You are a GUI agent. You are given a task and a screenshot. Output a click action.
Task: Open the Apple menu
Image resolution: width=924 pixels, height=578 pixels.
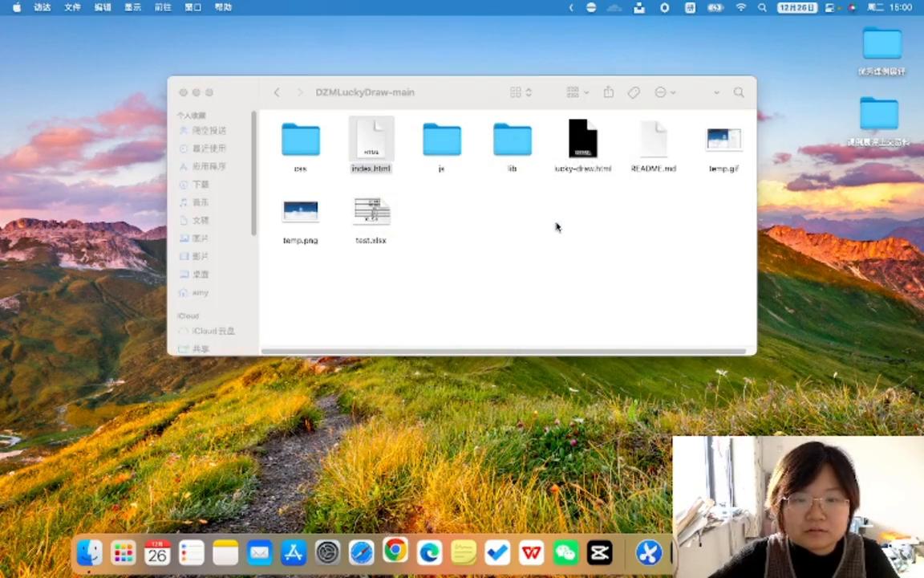click(x=17, y=7)
